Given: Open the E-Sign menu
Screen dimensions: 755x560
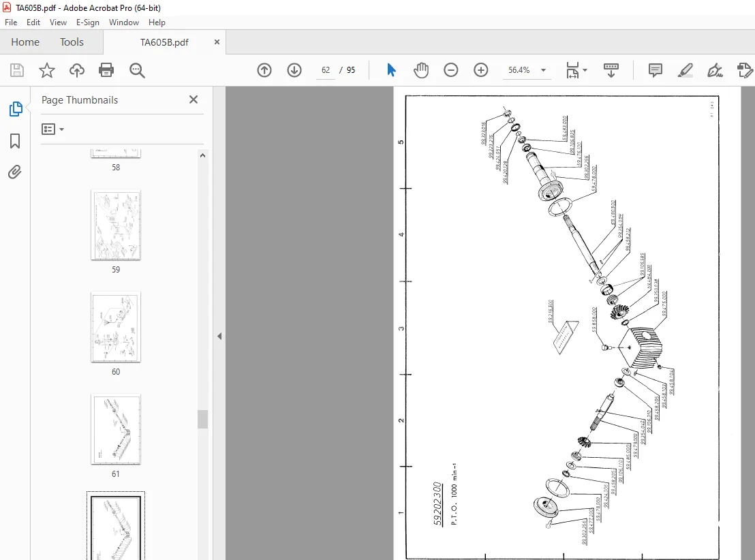Looking at the screenshot, I should [88, 22].
